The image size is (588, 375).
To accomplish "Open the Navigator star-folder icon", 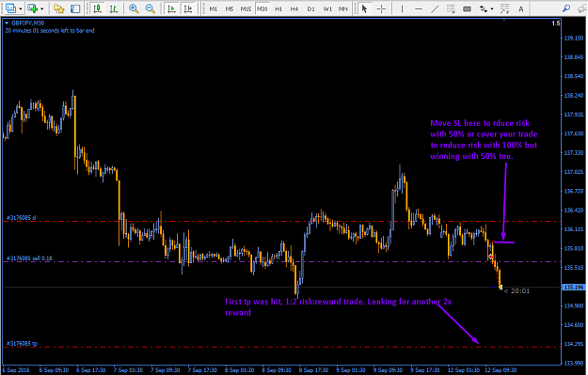I will (x=59, y=8).
